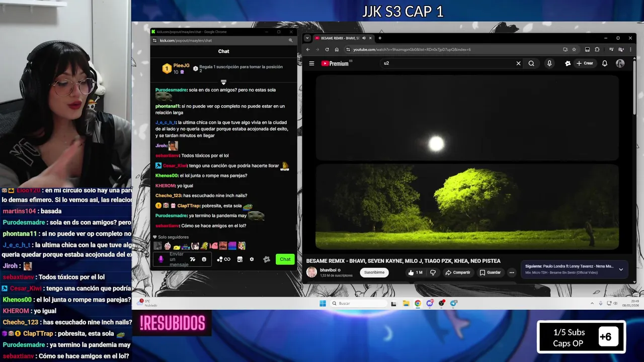Open a new tab in the YouTube browser

380,38
